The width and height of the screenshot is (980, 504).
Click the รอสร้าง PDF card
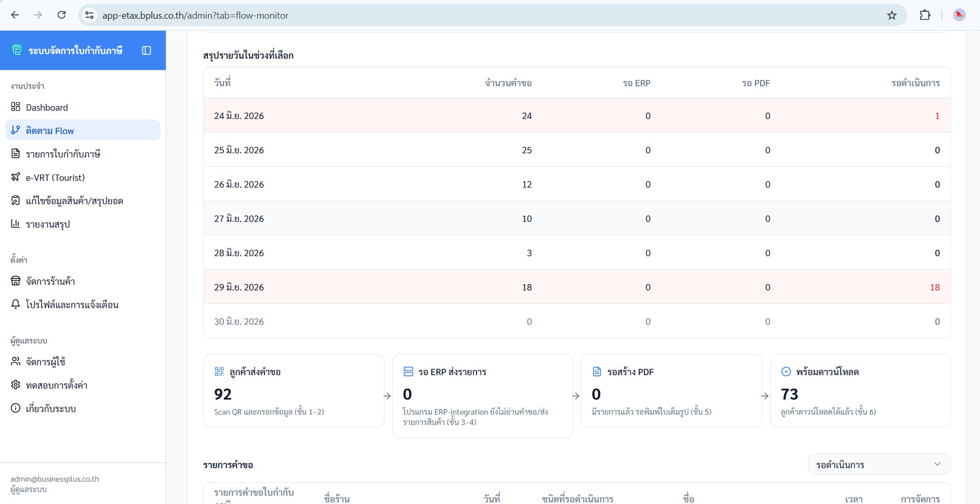click(x=671, y=391)
